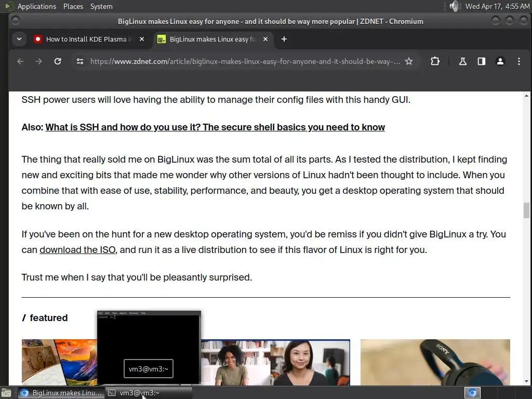Follow the download the ISO link

pyautogui.click(x=77, y=250)
